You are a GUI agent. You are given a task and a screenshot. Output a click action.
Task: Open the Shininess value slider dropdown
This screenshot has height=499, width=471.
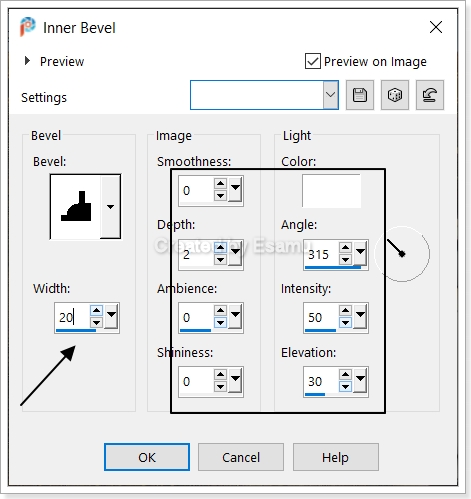(x=236, y=379)
